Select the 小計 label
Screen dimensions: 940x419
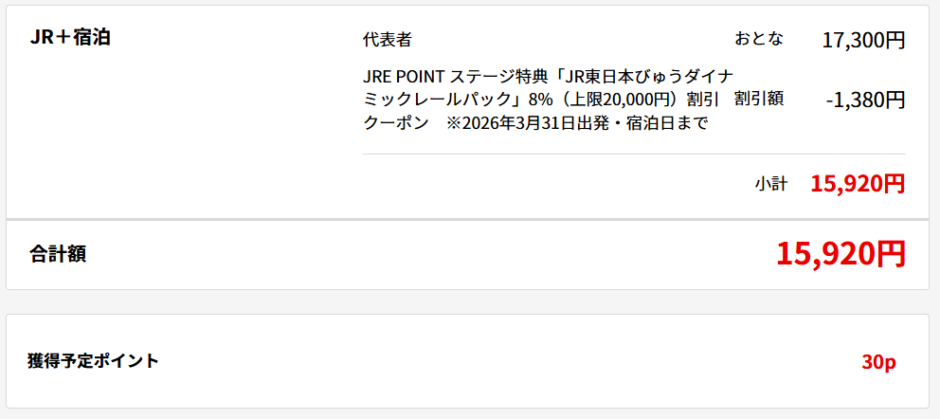coord(771,184)
